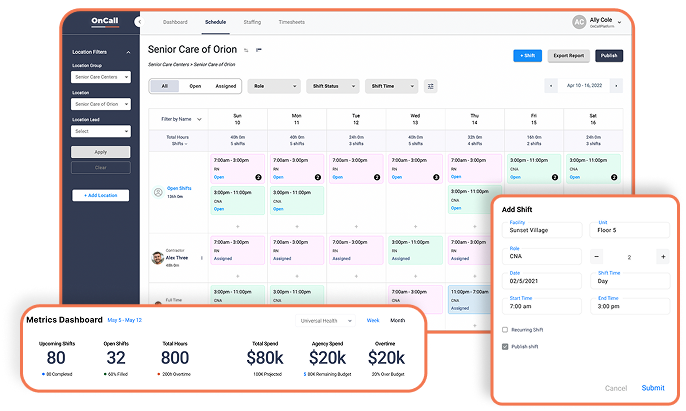This screenshot has height=411, width=686.
Task: Switch to the Staffing tab
Action: tap(254, 21)
